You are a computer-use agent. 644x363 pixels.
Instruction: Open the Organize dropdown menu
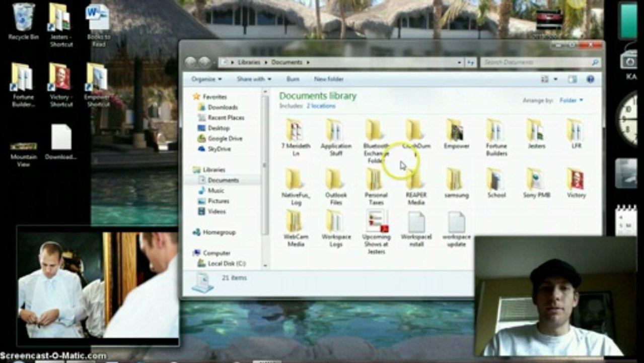[206, 79]
